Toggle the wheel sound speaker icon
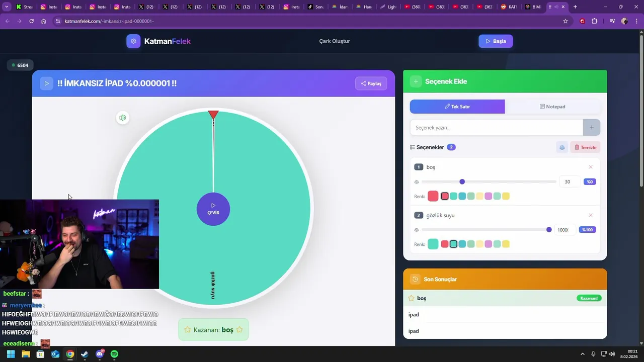Viewport: 644px width, 362px height. pyautogui.click(x=122, y=118)
